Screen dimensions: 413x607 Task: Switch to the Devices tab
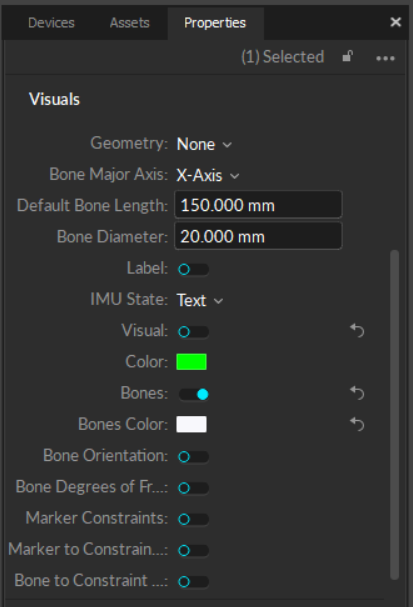(51, 23)
